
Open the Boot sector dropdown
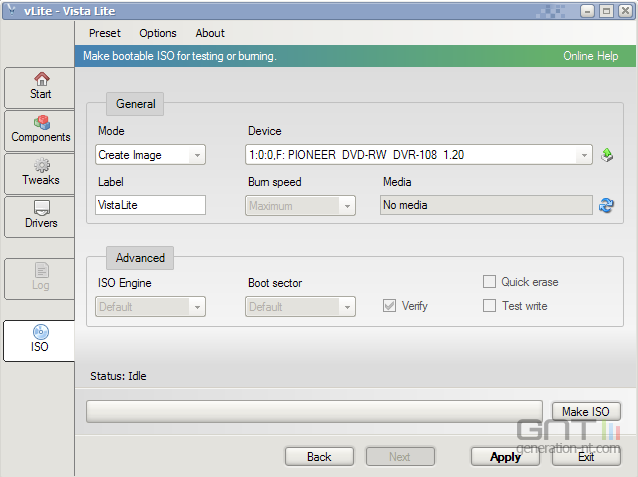pos(300,306)
